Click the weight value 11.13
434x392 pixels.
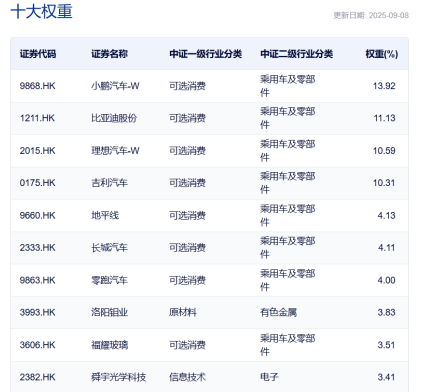384,118
